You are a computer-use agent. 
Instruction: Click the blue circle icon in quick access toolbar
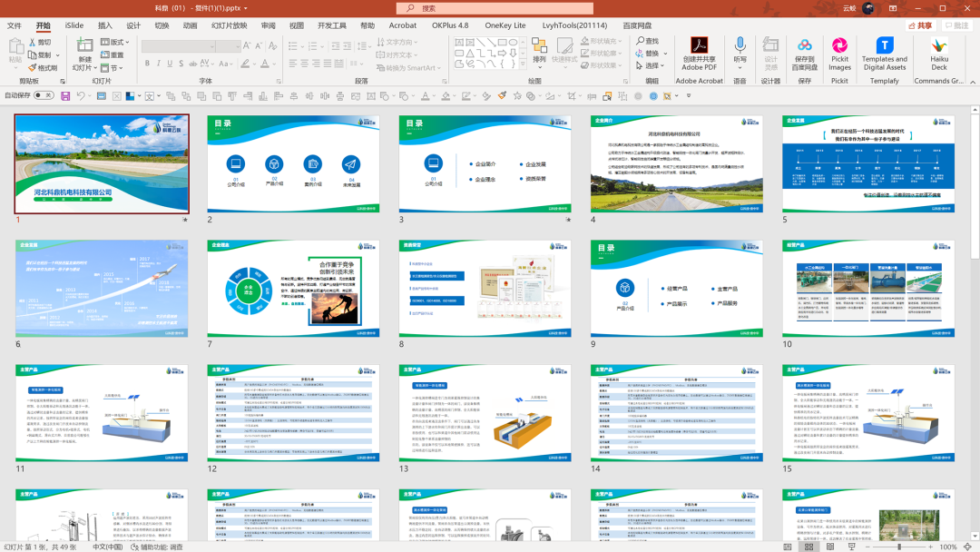click(653, 96)
